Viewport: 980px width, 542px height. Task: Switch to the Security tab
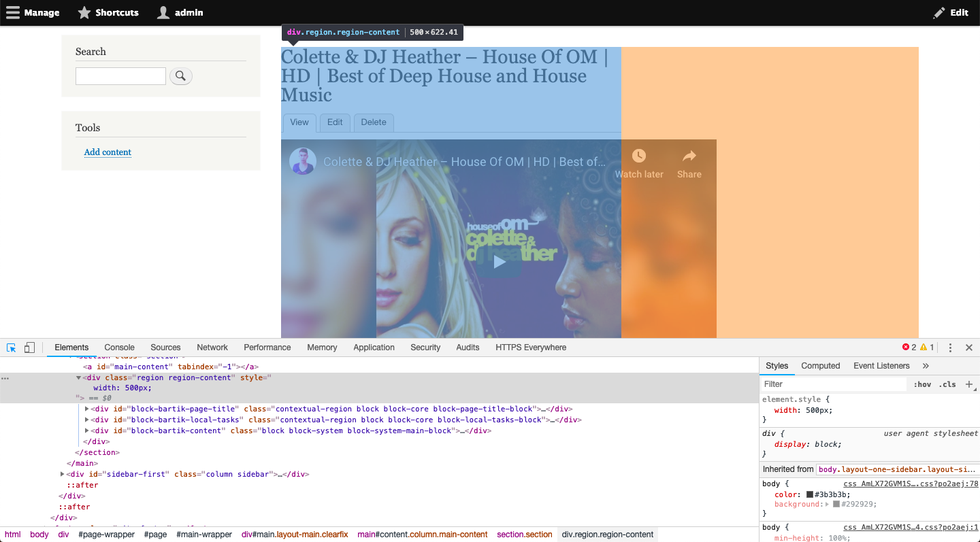pyautogui.click(x=425, y=348)
